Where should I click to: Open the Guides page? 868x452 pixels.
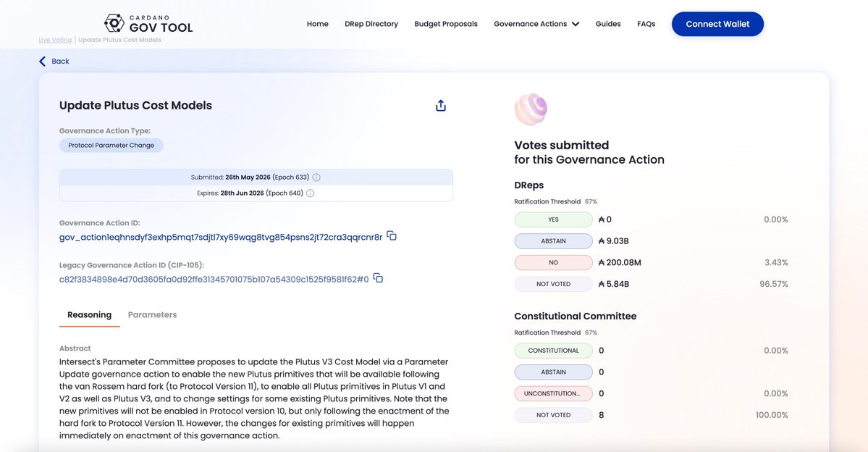(x=608, y=24)
